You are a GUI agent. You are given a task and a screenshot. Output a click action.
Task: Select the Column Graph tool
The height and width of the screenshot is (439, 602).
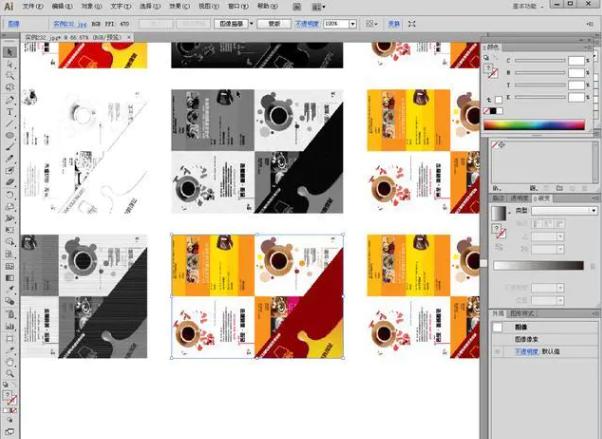coord(10,326)
